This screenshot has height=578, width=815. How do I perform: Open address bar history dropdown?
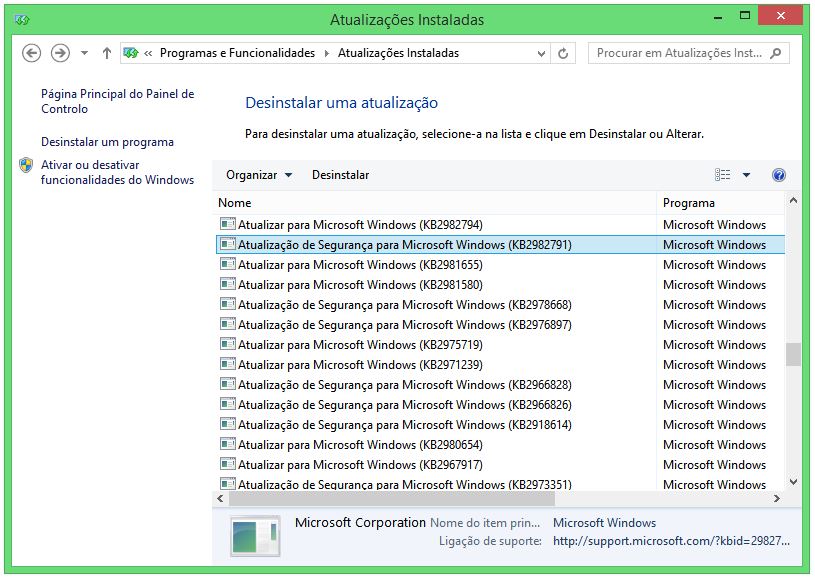[x=541, y=54]
